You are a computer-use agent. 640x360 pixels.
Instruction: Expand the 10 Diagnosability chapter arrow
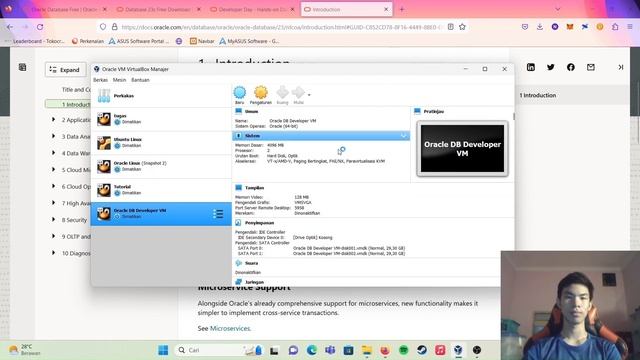(53, 253)
